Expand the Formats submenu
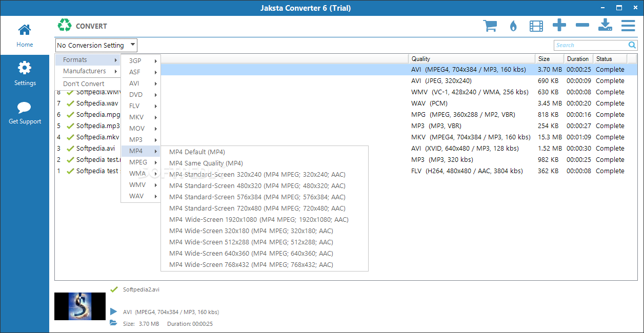644x333 pixels. pyautogui.click(x=88, y=60)
